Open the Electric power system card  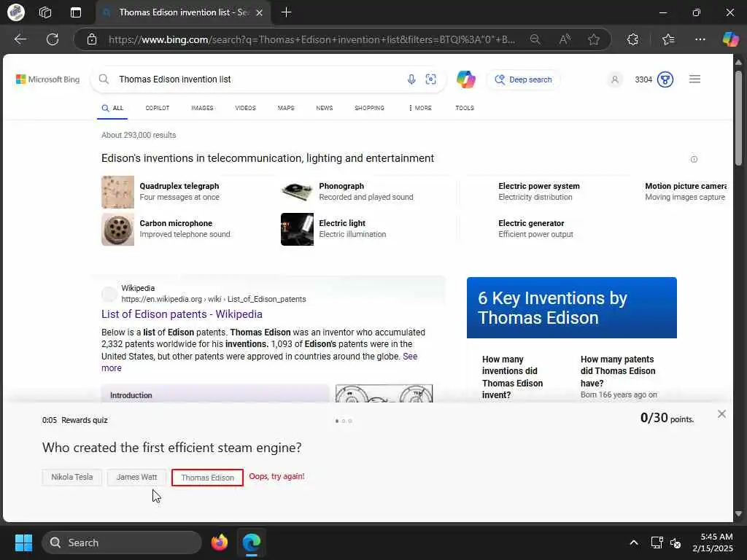click(x=539, y=192)
